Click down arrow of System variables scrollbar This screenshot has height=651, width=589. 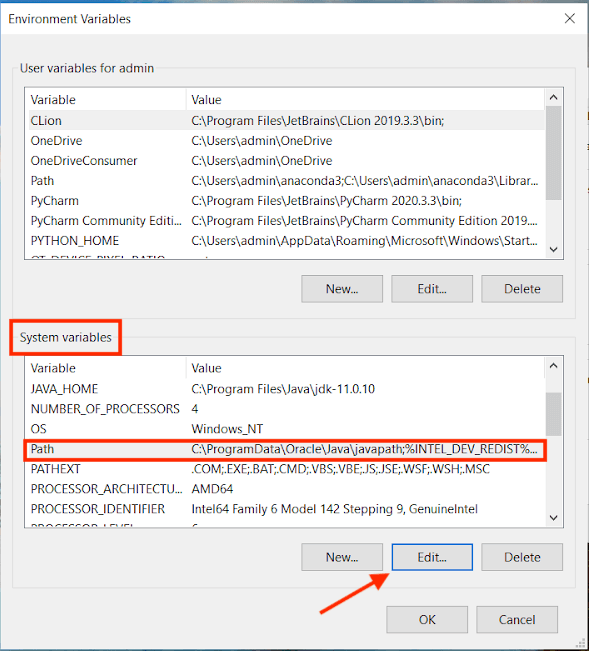tap(553, 517)
